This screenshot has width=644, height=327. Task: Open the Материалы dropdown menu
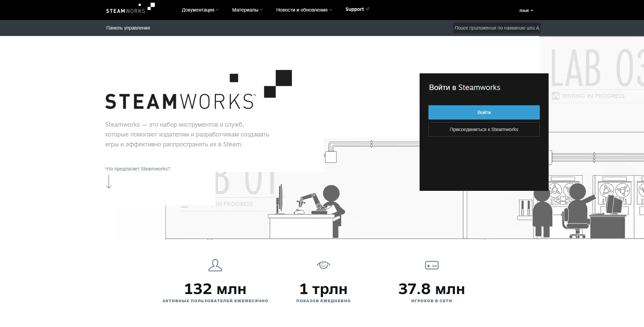pos(247,10)
